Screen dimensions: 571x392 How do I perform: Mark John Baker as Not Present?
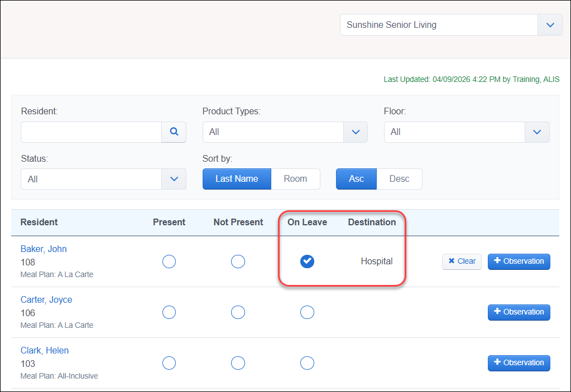[x=238, y=262]
